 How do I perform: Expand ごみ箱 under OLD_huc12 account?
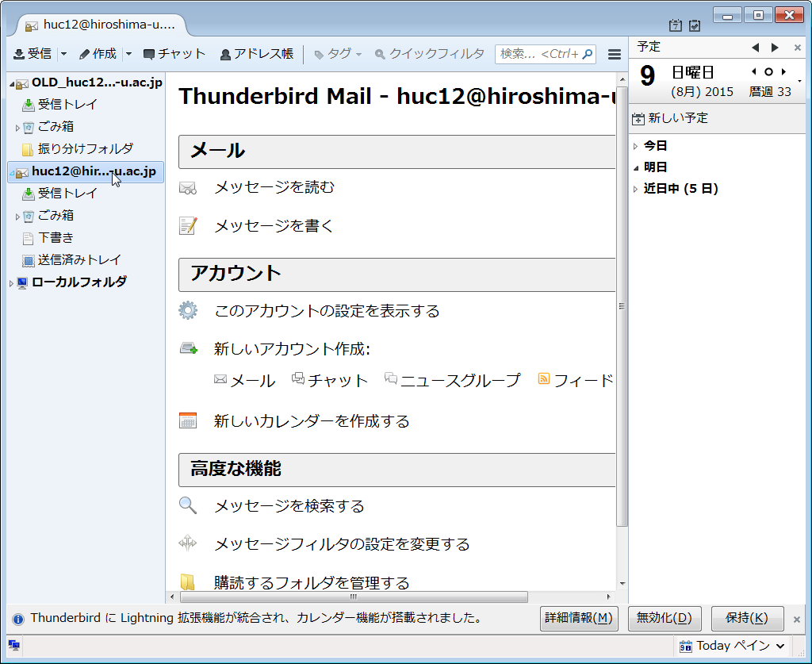click(x=17, y=128)
